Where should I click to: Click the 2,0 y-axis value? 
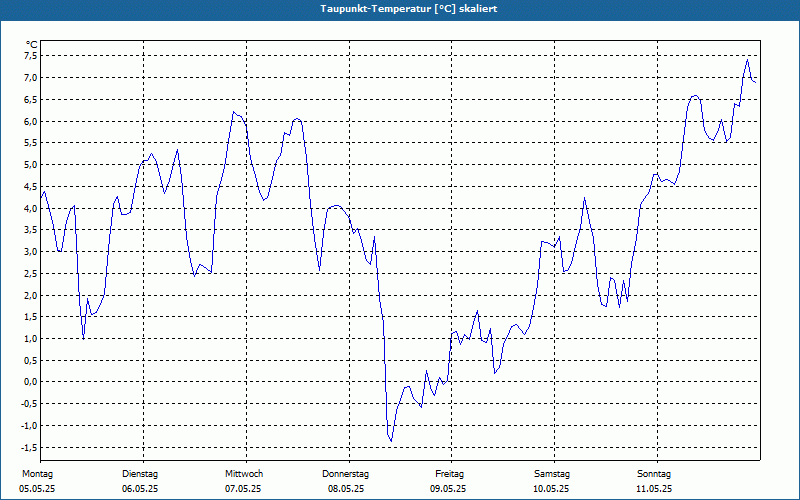(31, 295)
